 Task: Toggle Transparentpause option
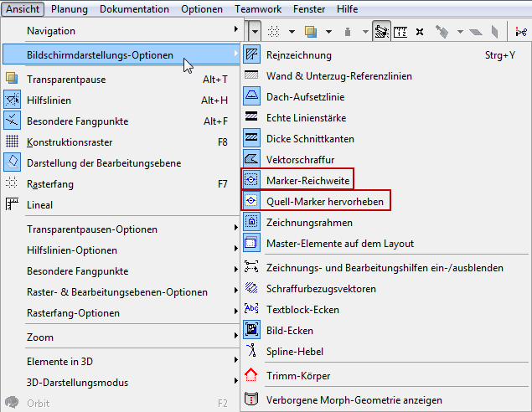pos(121,79)
